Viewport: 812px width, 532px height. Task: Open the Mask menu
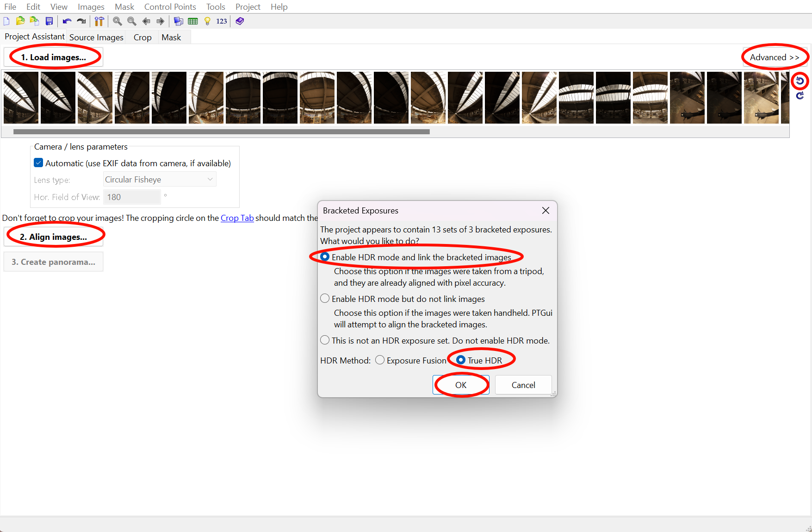coord(124,7)
